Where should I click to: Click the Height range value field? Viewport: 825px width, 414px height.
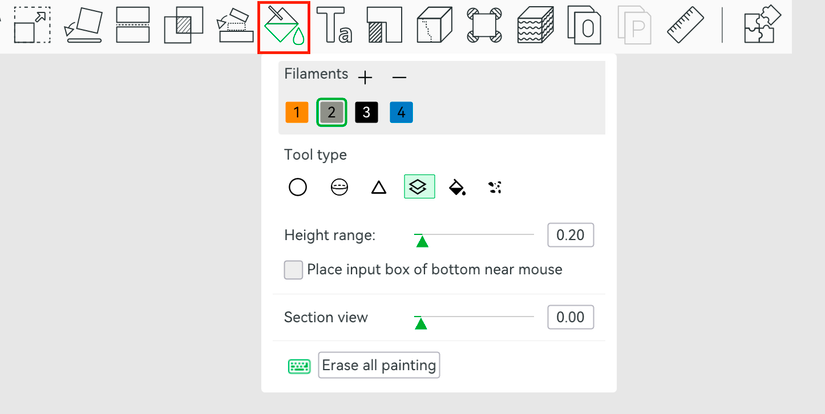[570, 235]
